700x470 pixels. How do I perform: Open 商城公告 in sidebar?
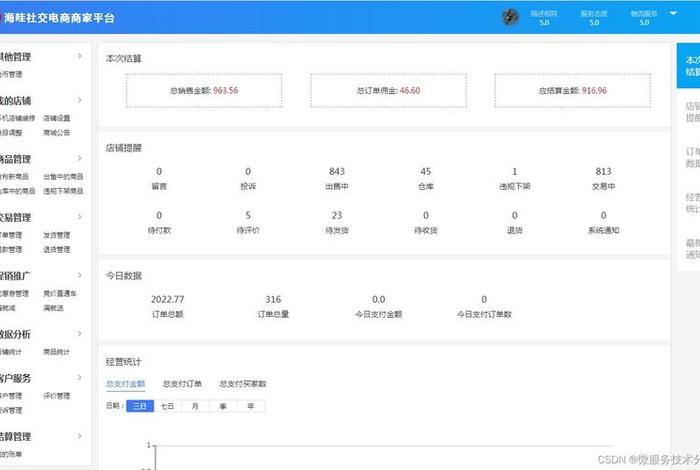click(57, 133)
